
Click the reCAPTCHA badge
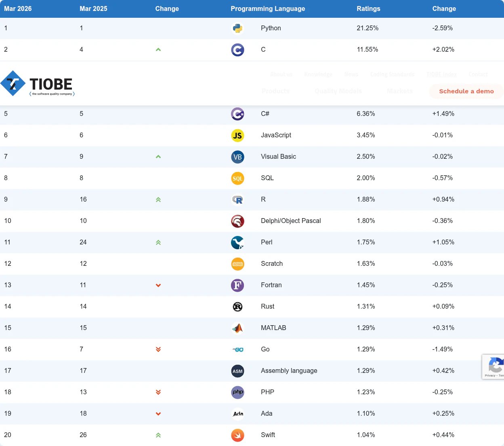tap(493, 367)
